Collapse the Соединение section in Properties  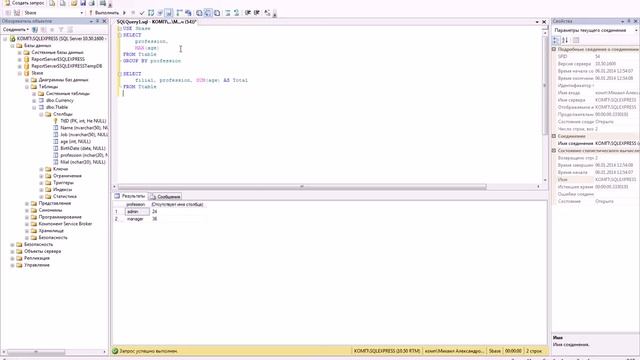click(554, 136)
